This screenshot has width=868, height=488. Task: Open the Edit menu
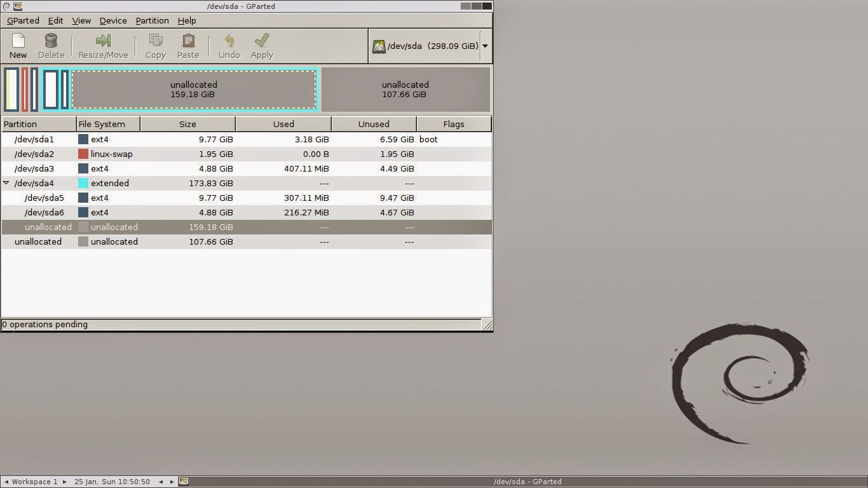click(55, 20)
